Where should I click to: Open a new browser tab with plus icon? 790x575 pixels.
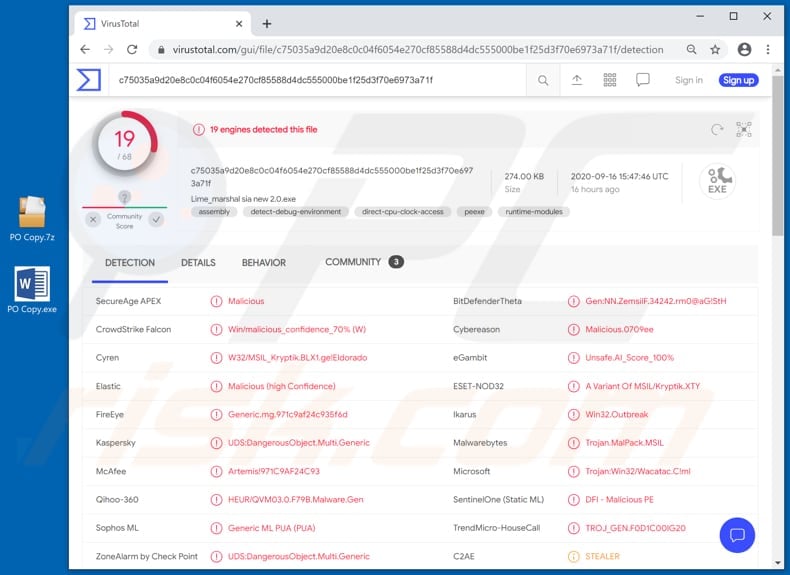[x=267, y=24]
